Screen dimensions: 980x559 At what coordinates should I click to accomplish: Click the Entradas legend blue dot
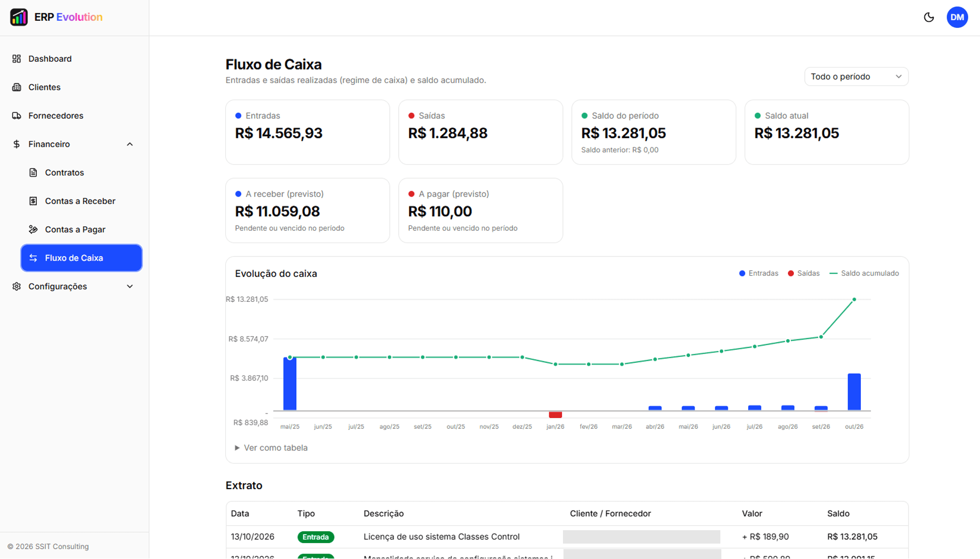tap(742, 274)
